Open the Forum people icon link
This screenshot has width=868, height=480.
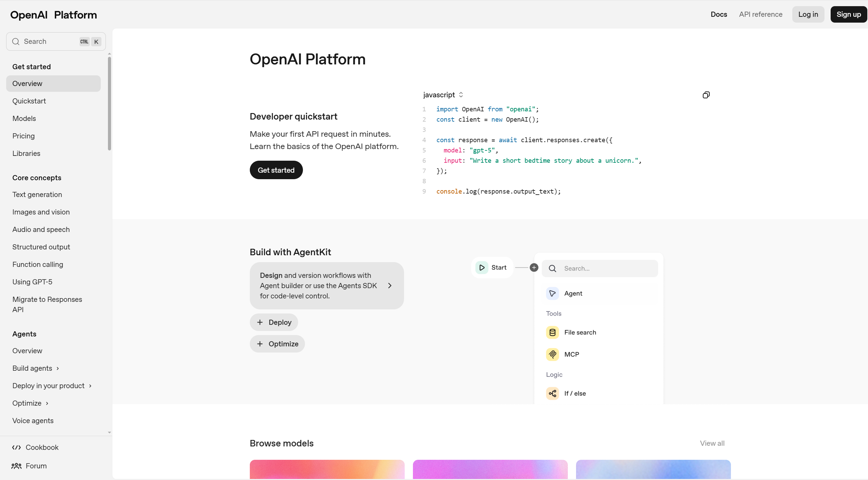(x=16, y=466)
